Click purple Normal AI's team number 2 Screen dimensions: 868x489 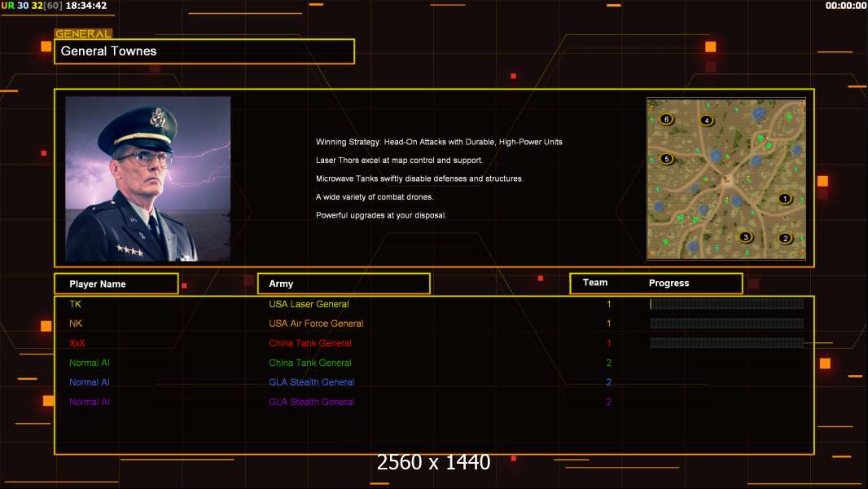[x=609, y=402]
